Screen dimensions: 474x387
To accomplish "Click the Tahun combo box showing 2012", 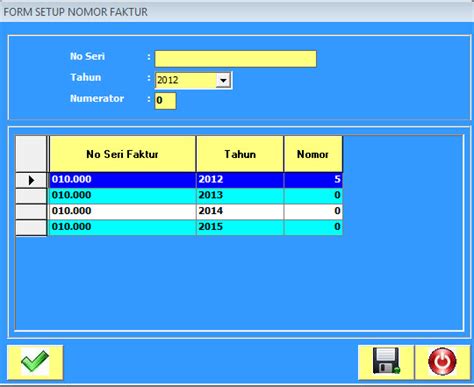I will pos(193,80).
